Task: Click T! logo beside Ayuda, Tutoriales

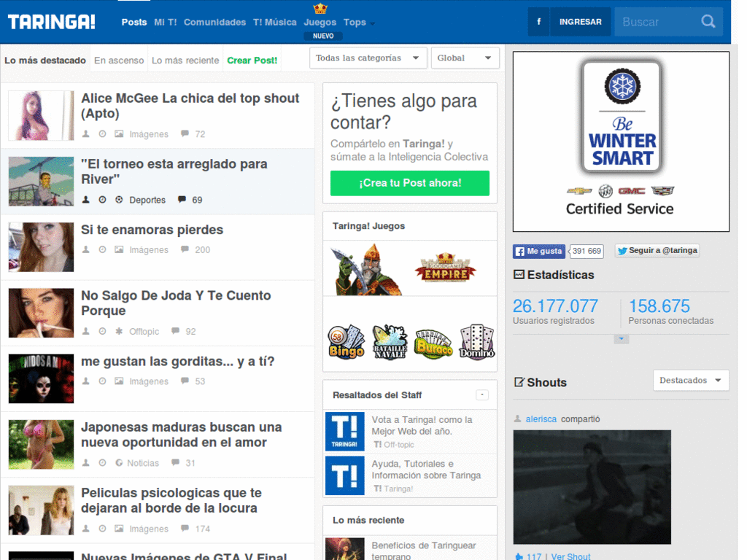Action: (x=345, y=475)
